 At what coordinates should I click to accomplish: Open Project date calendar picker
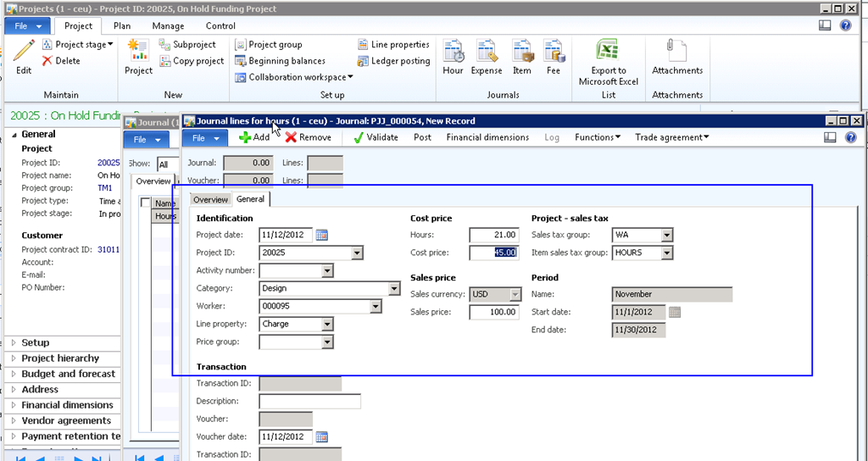tap(322, 235)
